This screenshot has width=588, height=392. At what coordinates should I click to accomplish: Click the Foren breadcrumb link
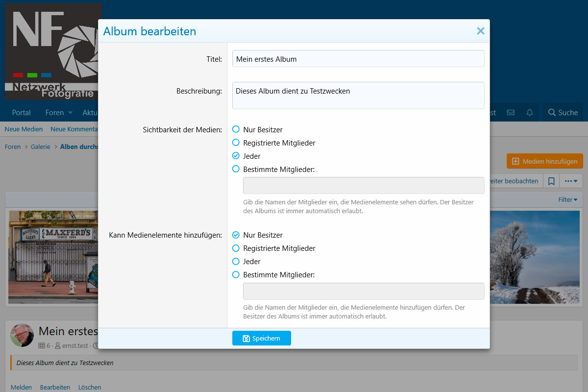(13, 147)
